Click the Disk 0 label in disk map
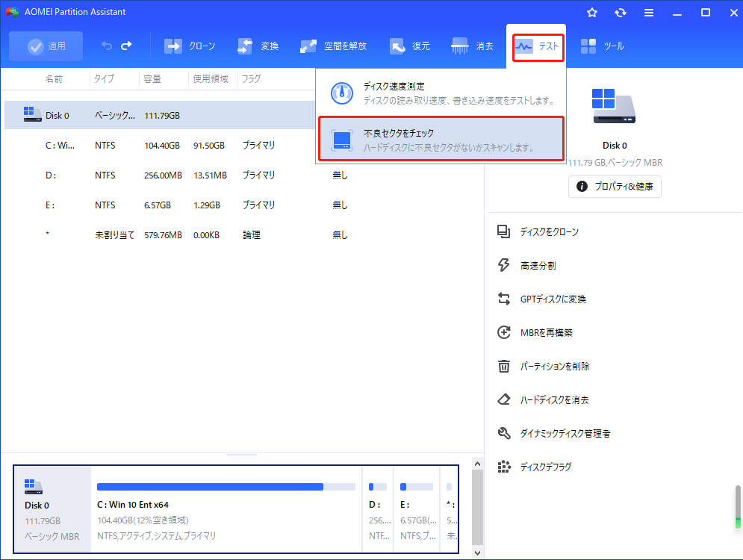The width and height of the screenshot is (743, 560). click(x=37, y=505)
